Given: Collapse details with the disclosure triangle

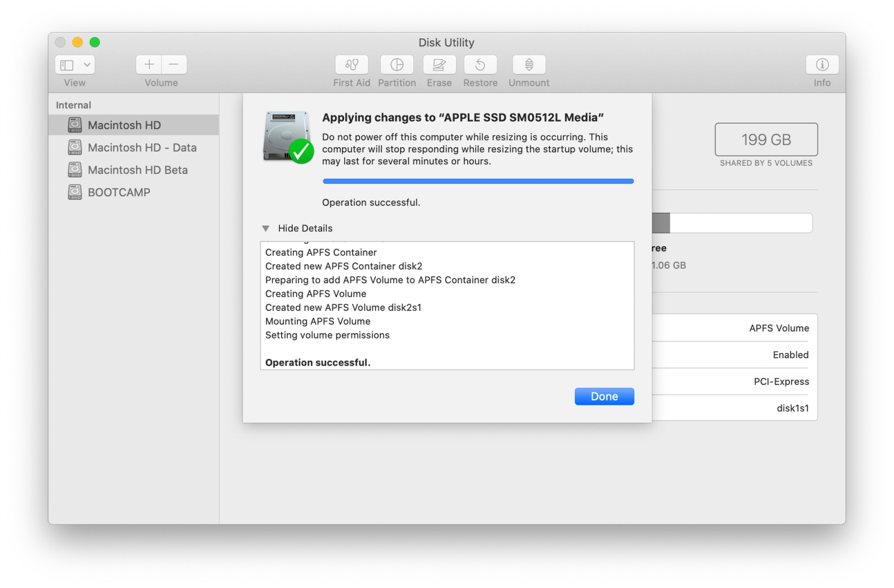Looking at the screenshot, I should pos(266,228).
